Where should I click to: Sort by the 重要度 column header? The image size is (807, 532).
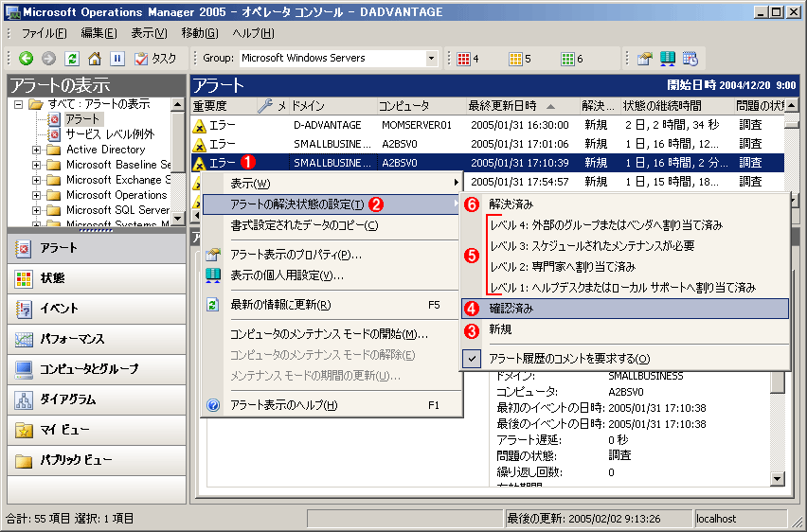pyautogui.click(x=224, y=105)
